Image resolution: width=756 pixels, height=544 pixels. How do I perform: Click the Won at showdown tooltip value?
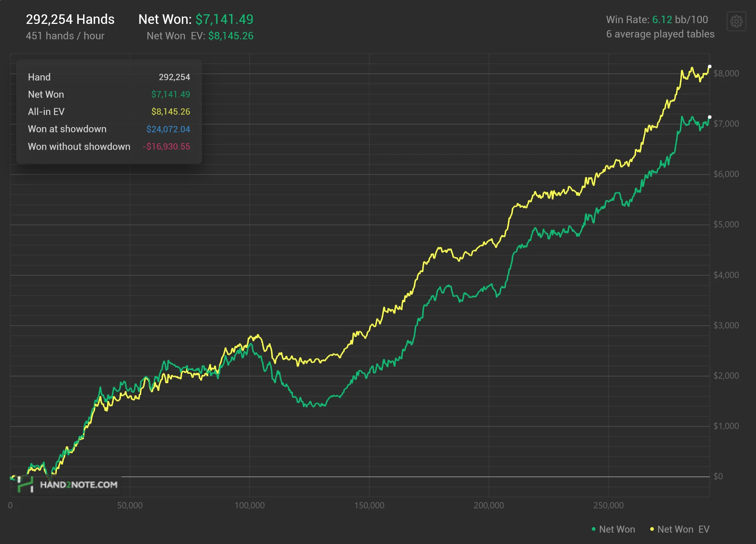tap(168, 129)
